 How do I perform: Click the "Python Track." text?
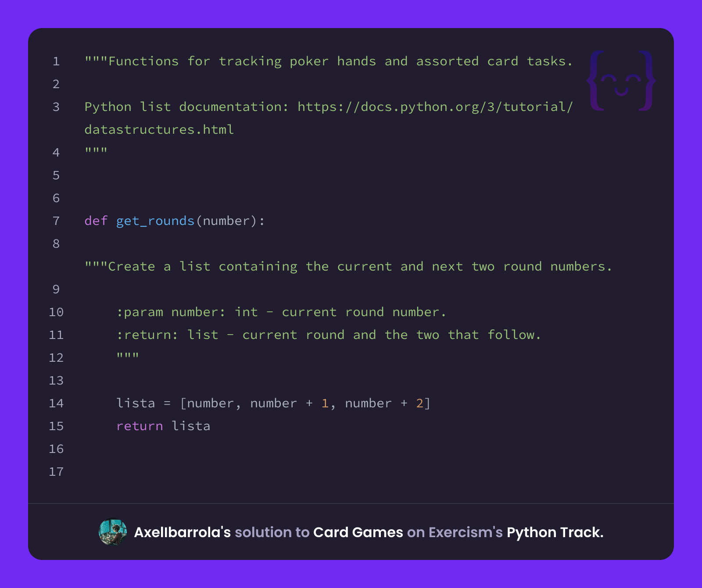(x=555, y=532)
